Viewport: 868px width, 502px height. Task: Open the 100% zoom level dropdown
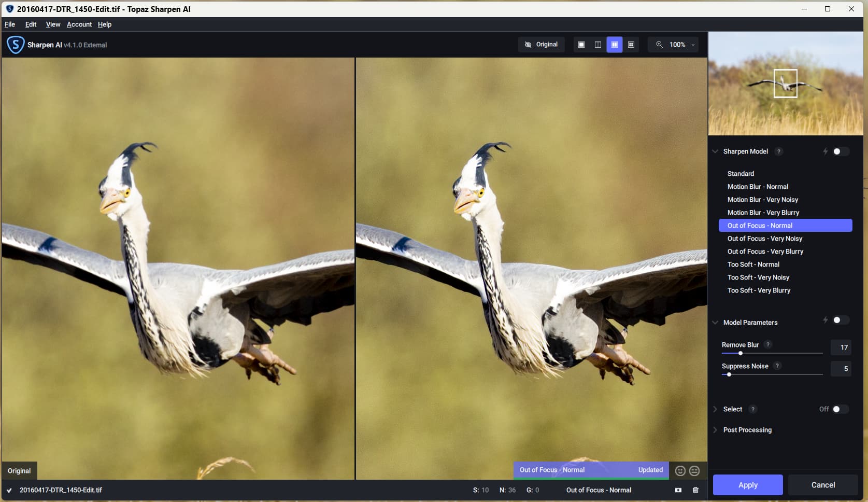pyautogui.click(x=677, y=45)
